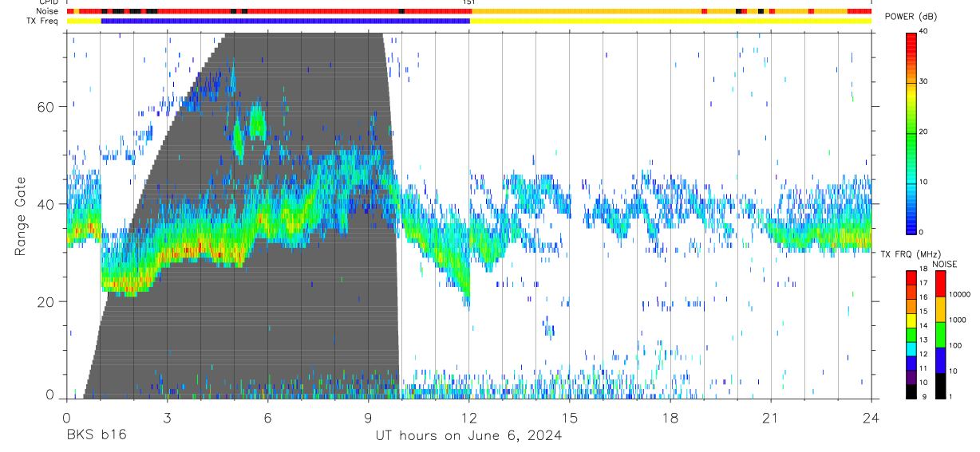This screenshot has height=452, width=980.
Task: Click the yellow 14–15 MHz TX frequency swatch
Action: [x=911, y=320]
